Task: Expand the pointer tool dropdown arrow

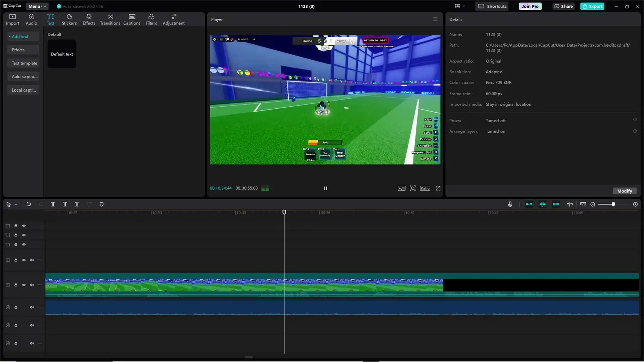Action: (16, 204)
